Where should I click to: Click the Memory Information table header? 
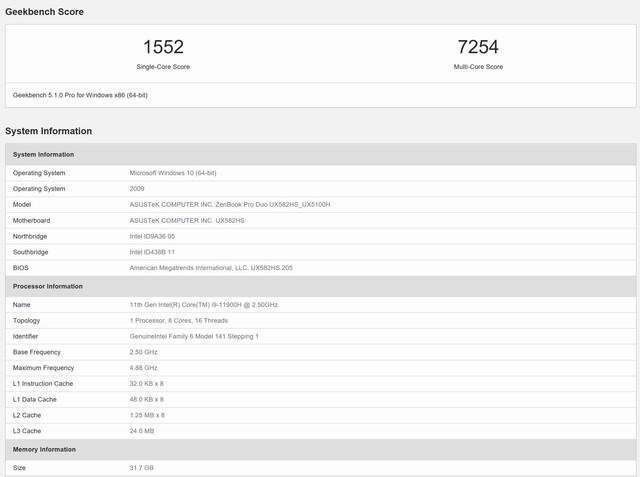tap(43, 450)
